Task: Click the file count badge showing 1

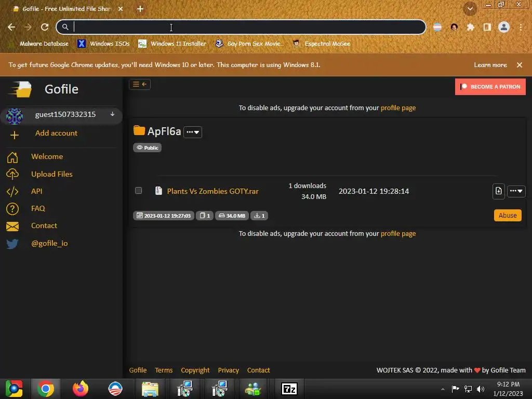Action: pos(205,216)
